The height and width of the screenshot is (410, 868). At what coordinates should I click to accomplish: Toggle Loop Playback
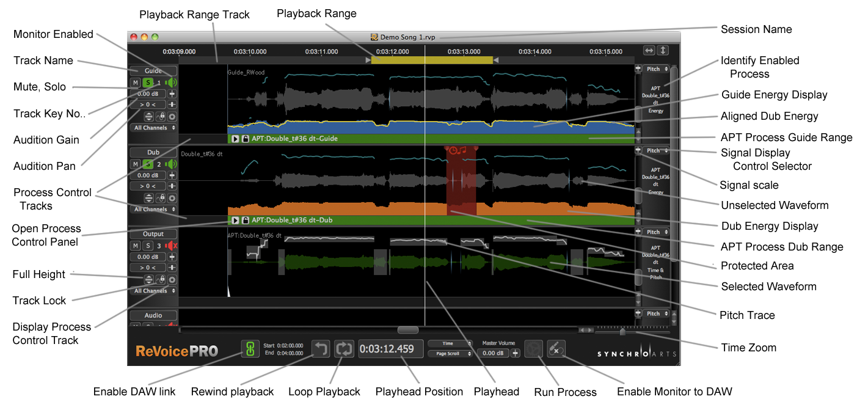point(344,349)
